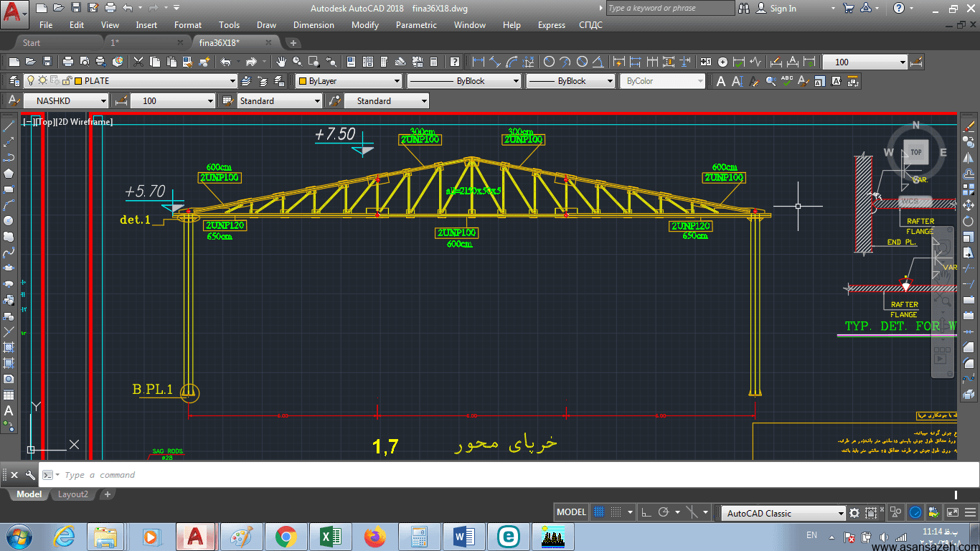980x551 pixels.
Task: Select the Radius Dimension tool
Action: (549, 62)
